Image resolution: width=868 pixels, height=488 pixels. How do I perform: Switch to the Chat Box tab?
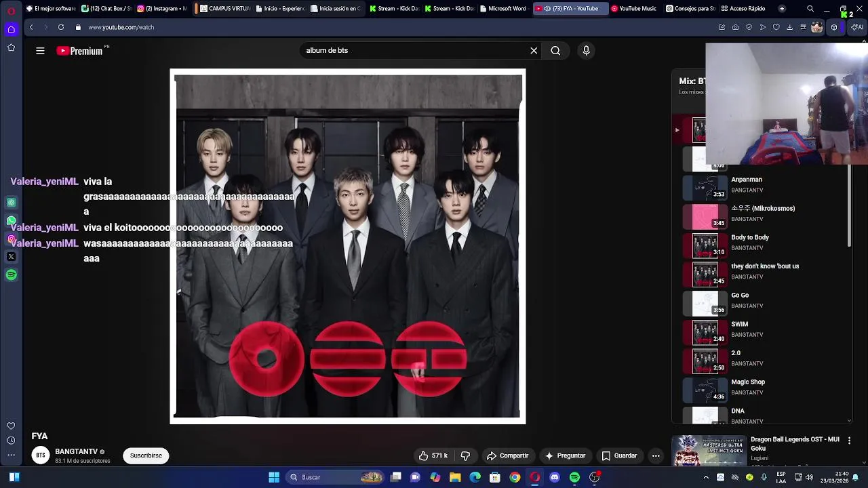click(106, 9)
